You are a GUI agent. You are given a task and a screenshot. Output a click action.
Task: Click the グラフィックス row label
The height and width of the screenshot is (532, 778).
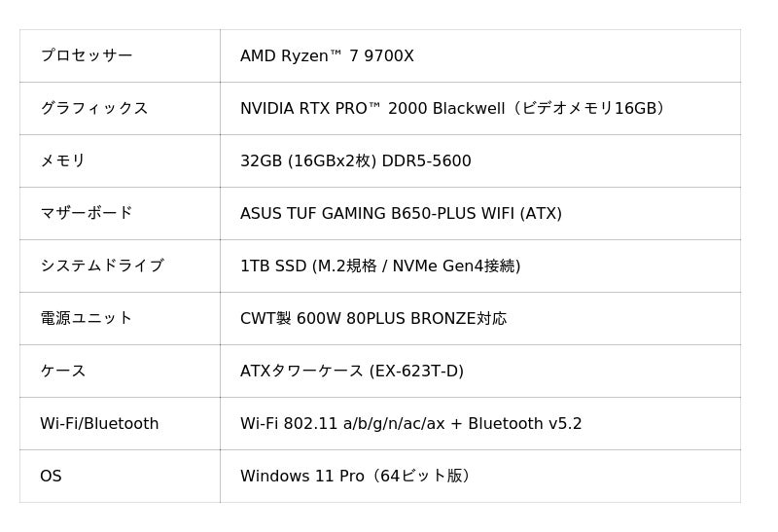[x=93, y=109]
